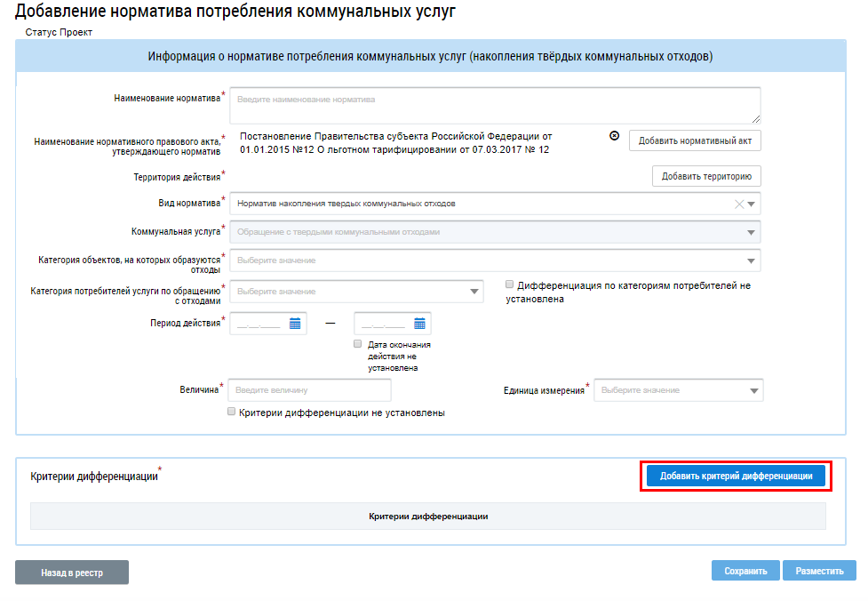Click the 'Территория действия' label
This screenshot has height=601, width=868.
[177, 177]
